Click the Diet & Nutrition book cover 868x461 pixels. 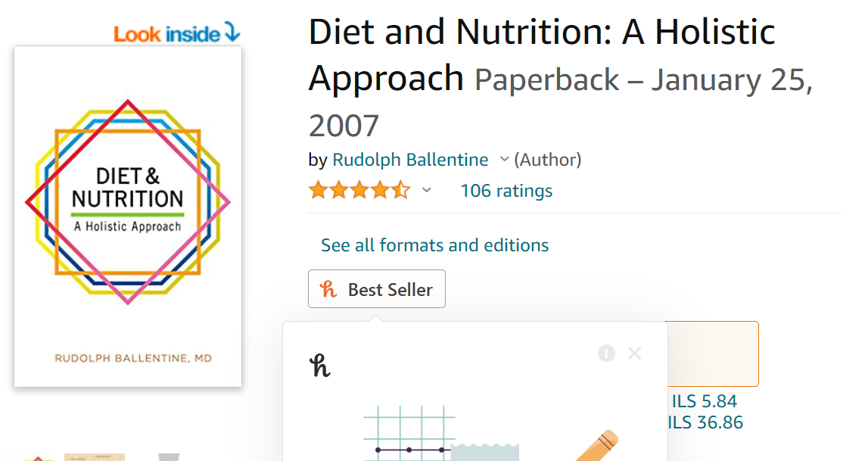128,216
